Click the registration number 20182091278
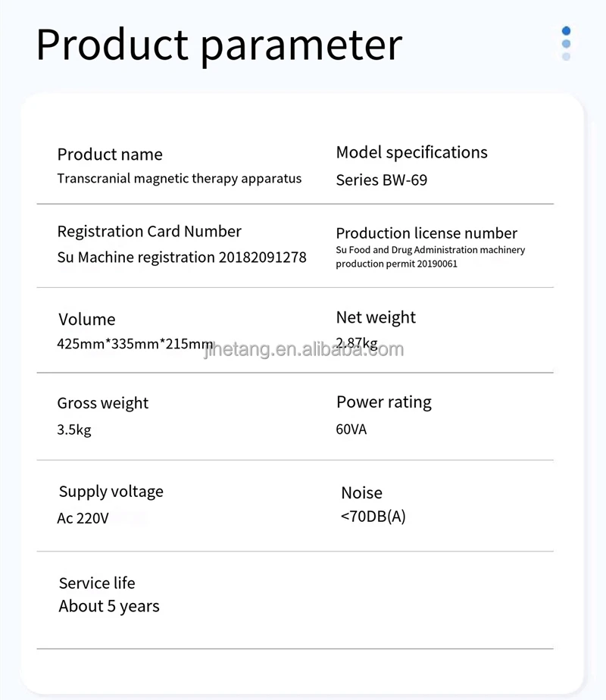This screenshot has height=700, width=606. point(263,258)
